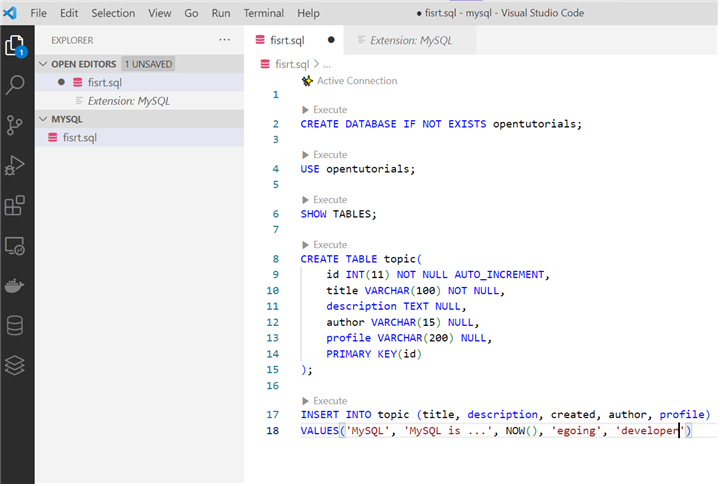The image size is (720, 486).
Task: Execute the CREATE TABLE topic statement
Action: [x=325, y=245]
